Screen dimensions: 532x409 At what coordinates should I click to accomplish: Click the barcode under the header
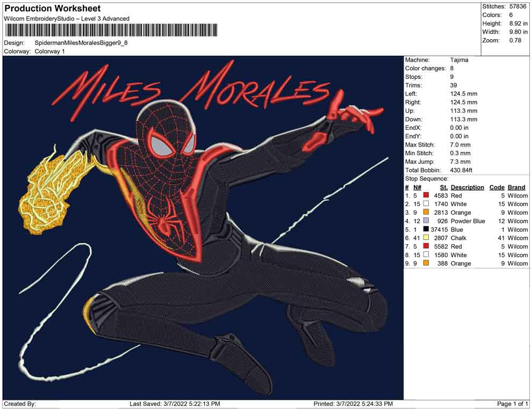click(x=111, y=30)
